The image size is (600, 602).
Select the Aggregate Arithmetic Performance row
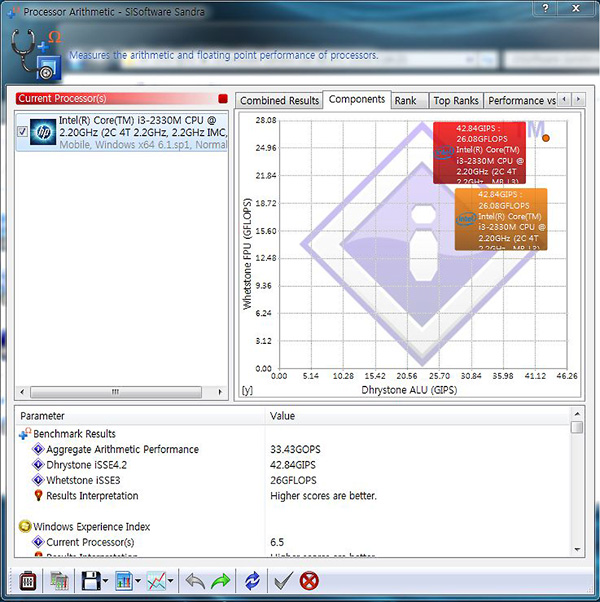coord(294,449)
